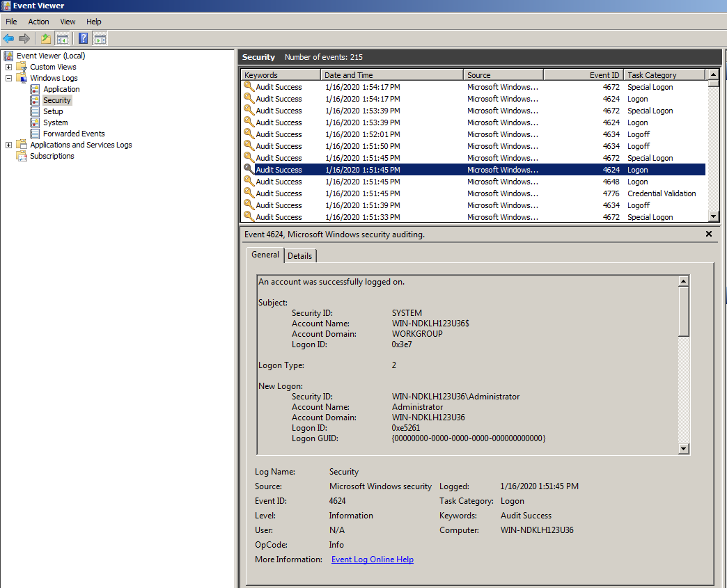Viewport: 727px width, 588px height.
Task: Click the Forward arrow toolbar icon
Action: click(24, 38)
